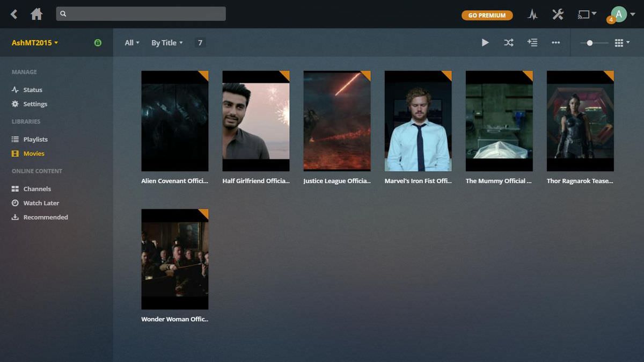Click the Alien Covenant title link

(x=174, y=181)
